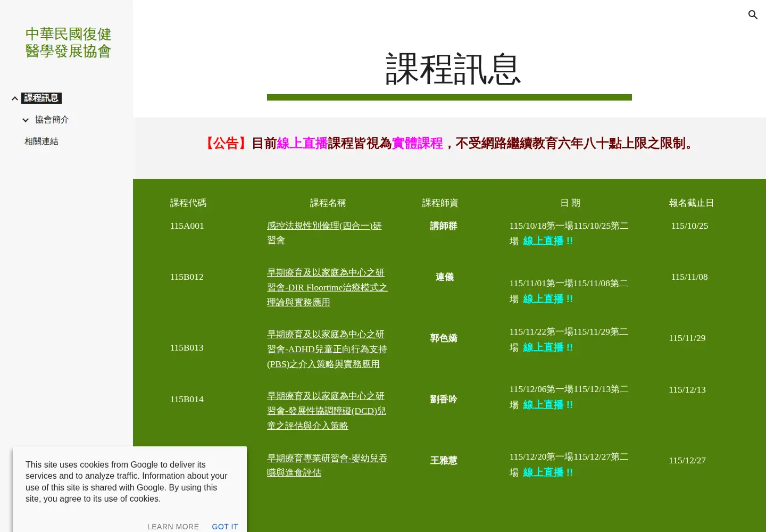This screenshot has width=766, height=532.
Task: Select course code 115B012
Action: [x=187, y=277]
